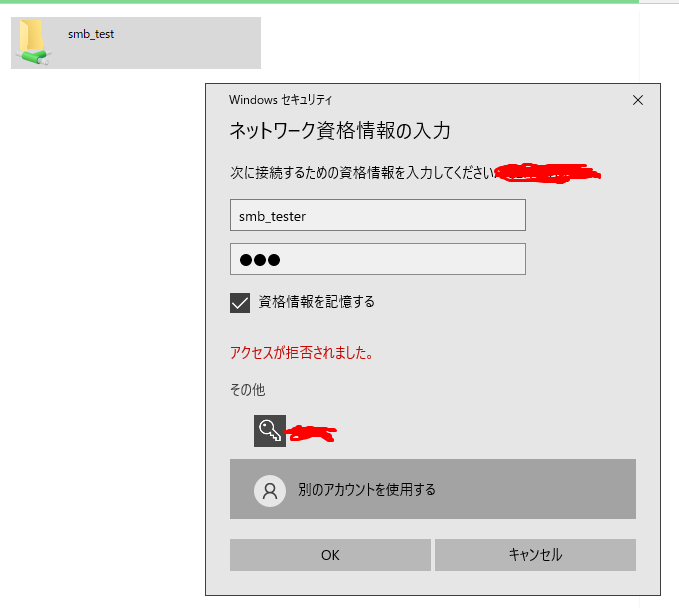This screenshot has height=608, width=679.
Task: Choose 別のアカウントを使用する option
Action: [x=433, y=489]
